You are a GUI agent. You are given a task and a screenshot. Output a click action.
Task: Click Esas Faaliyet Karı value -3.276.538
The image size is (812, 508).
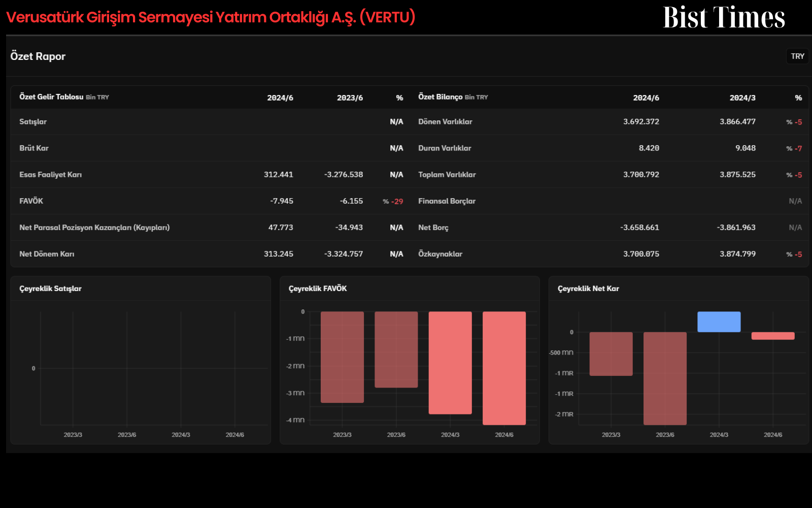(344, 175)
